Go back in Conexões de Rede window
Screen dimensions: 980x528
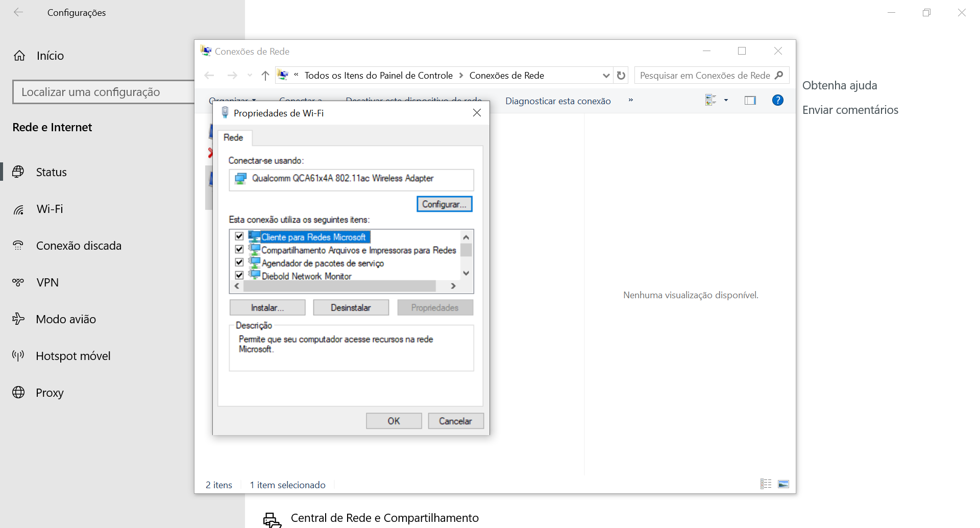tap(209, 76)
